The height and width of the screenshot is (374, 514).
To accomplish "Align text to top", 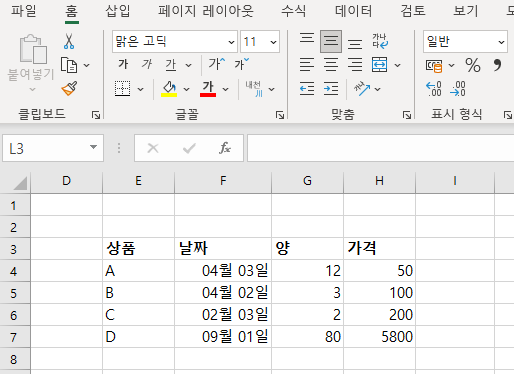I will (x=307, y=38).
